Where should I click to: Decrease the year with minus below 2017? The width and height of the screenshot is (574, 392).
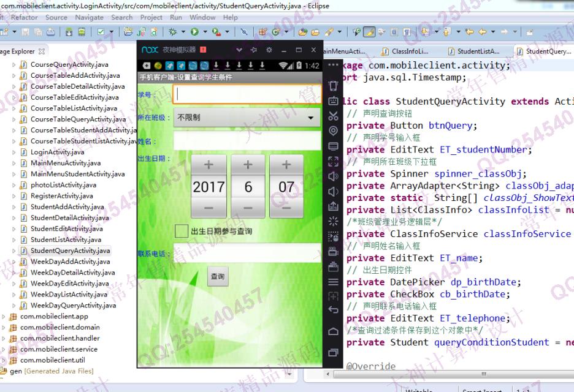tap(209, 208)
